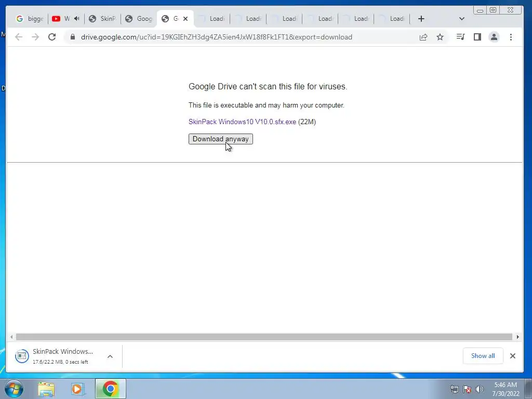View site information lock icon
This screenshot has height=399, width=532.
coord(73,37)
